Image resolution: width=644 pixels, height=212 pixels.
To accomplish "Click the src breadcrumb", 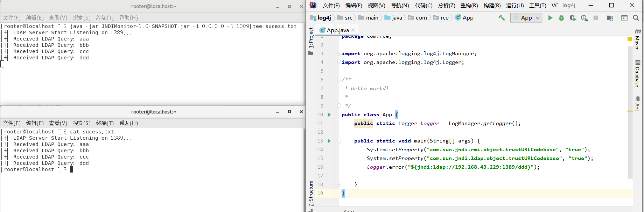I will click(x=345, y=17).
